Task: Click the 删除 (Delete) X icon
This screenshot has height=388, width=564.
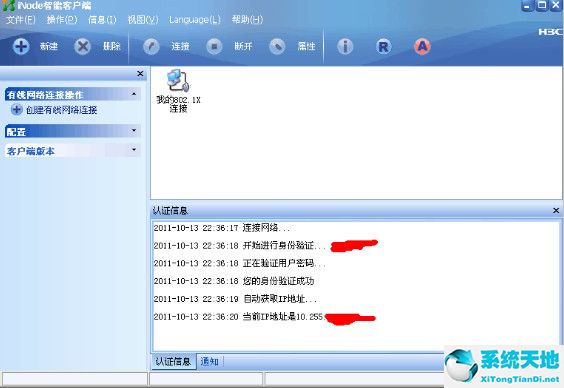Action: click(x=83, y=46)
